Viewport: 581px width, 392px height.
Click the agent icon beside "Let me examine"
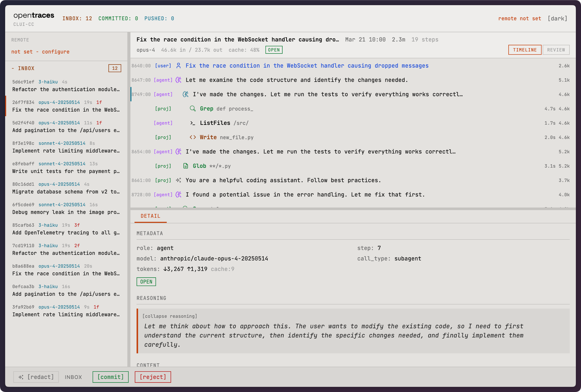coord(178,80)
